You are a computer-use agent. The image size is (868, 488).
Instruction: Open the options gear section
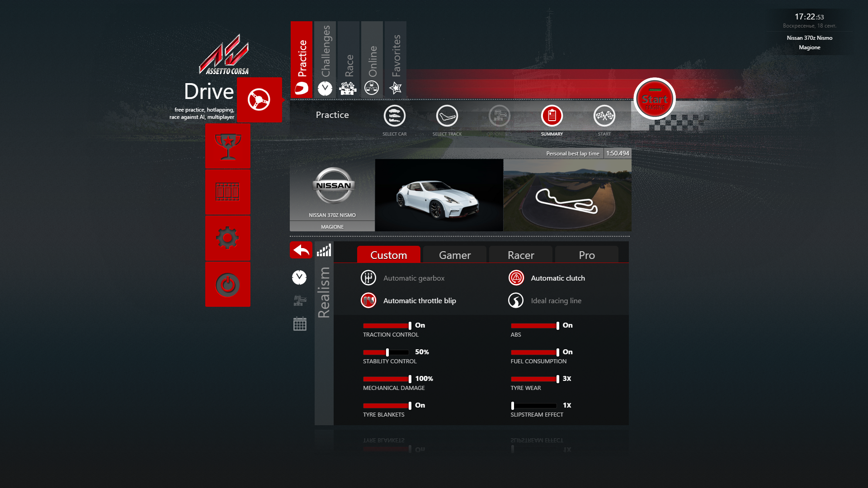pos(227,238)
